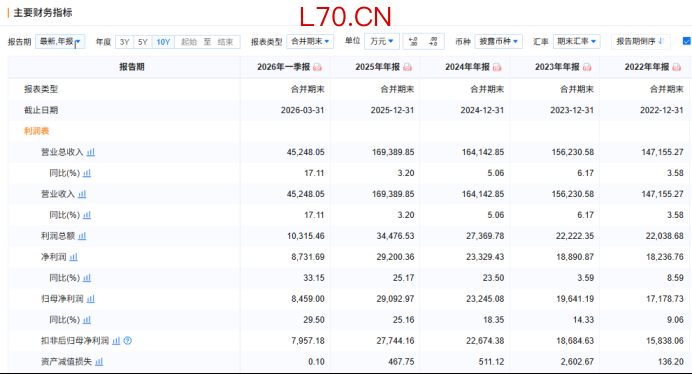
Task: Show chart for 净利润
Action: pyautogui.click(x=73, y=257)
